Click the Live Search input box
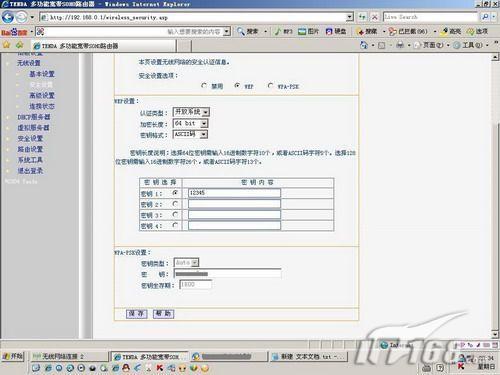Screen dimensions: 500x375 point(431,17)
